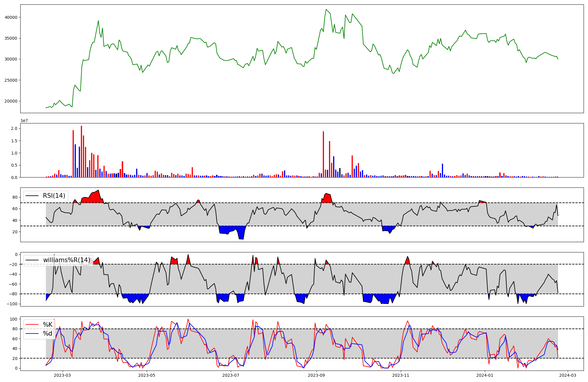Click the green price line's highest peak
This screenshot has width=588, height=382.
click(x=326, y=9)
